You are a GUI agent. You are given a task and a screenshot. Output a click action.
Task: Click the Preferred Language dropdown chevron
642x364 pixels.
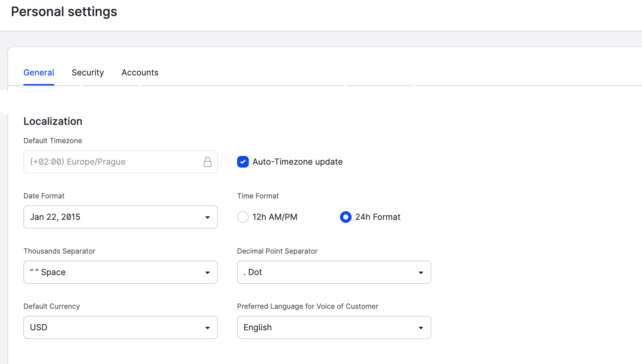pos(421,327)
